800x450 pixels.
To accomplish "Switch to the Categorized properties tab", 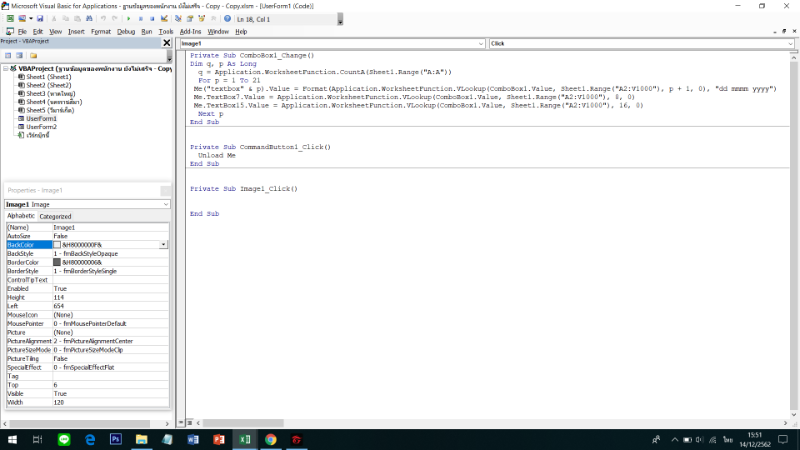I will click(55, 216).
